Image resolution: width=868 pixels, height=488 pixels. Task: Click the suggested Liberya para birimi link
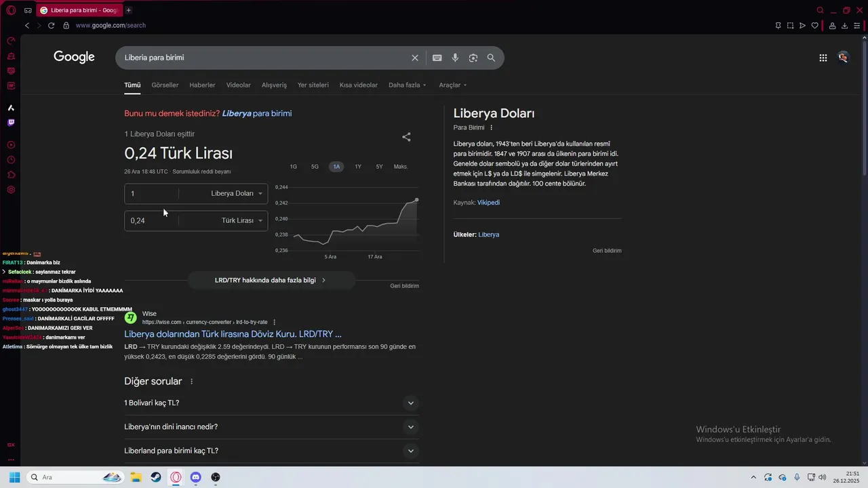(x=257, y=113)
